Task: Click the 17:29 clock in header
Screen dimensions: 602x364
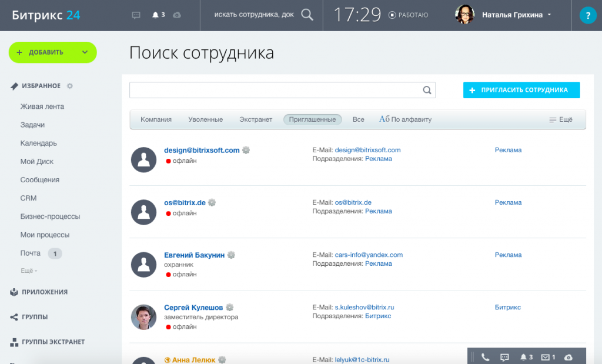Action: (357, 15)
